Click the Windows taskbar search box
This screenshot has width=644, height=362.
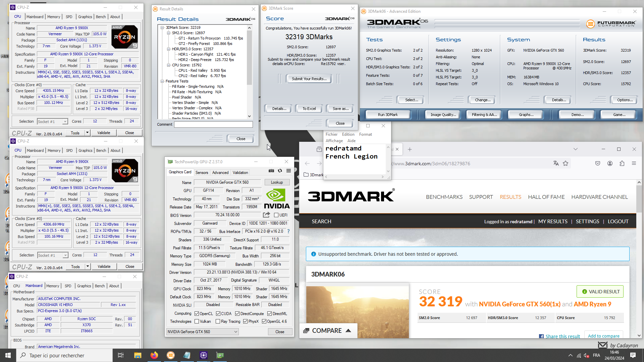pyautogui.click(x=64, y=355)
